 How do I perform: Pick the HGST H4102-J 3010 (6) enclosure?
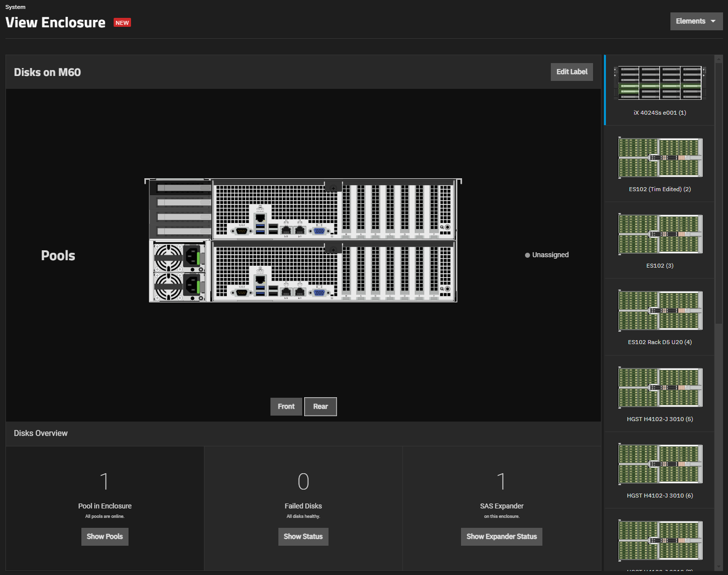pyautogui.click(x=660, y=464)
